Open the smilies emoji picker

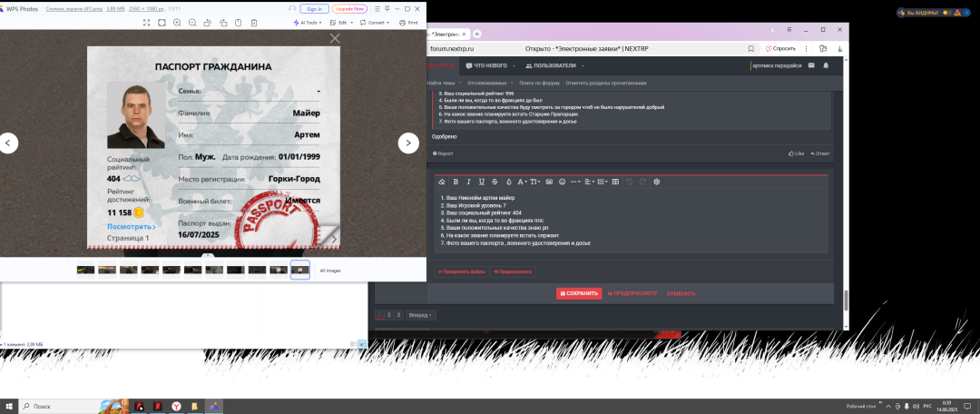(562, 182)
